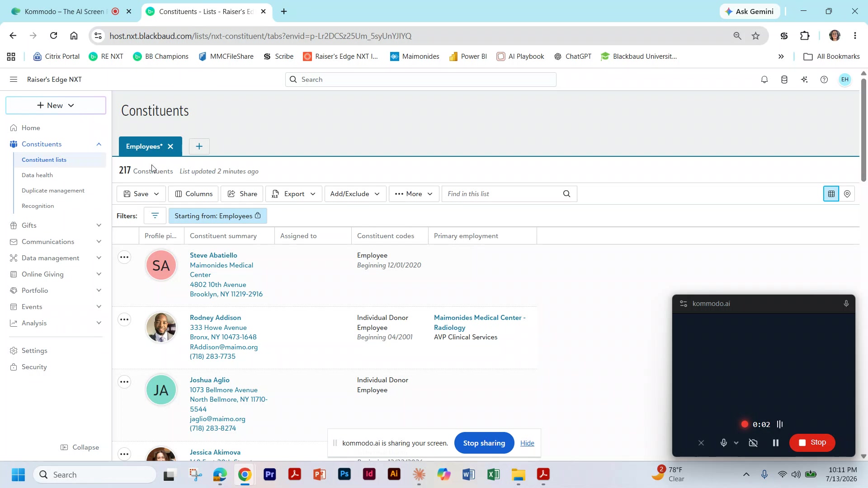Open row actions menu for Rodney Addison
The height and width of the screenshot is (488, 868).
(x=124, y=319)
